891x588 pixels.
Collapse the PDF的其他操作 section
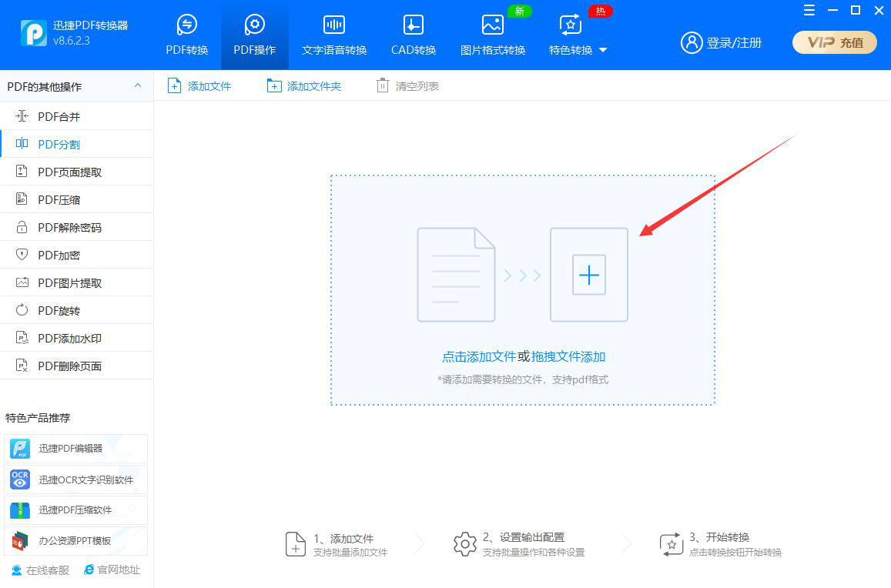click(138, 85)
